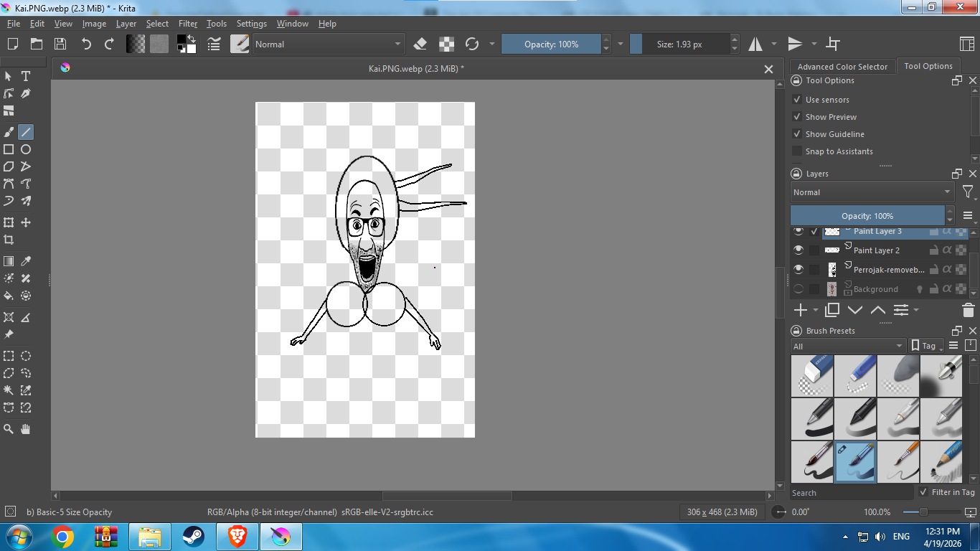Toggle eraser mode in the toolbar

tap(420, 44)
